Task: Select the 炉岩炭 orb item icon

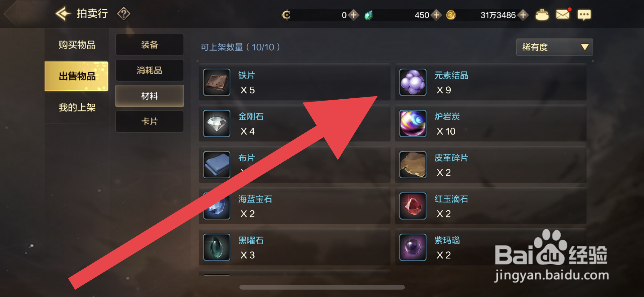Action: pyautogui.click(x=413, y=123)
